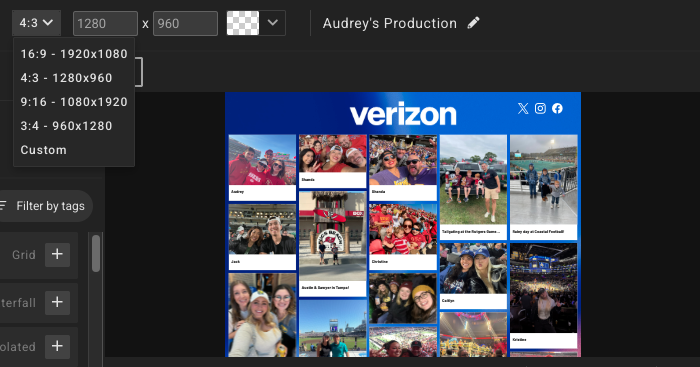The width and height of the screenshot is (700, 367).
Task: Select the photo card labeled Christine
Action: coord(403,237)
